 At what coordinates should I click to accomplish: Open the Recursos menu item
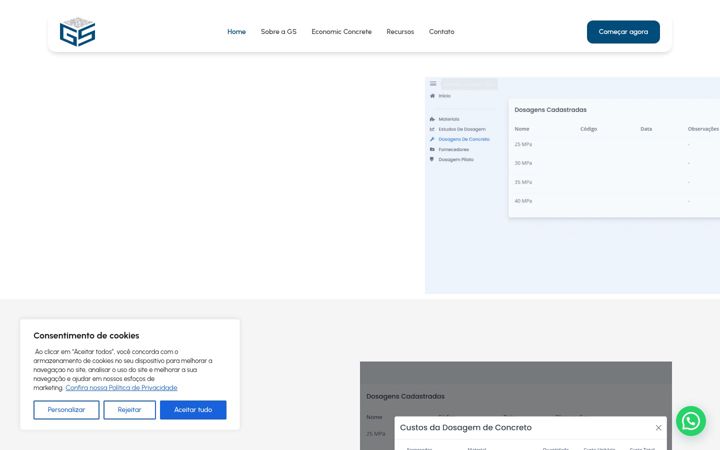(x=400, y=32)
